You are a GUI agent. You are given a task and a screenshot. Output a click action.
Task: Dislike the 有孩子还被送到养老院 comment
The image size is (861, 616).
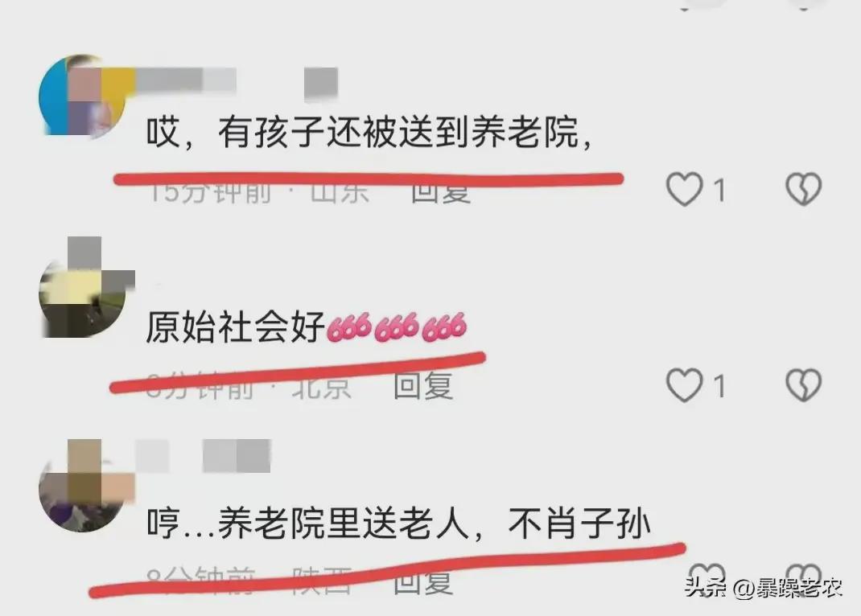803,189
